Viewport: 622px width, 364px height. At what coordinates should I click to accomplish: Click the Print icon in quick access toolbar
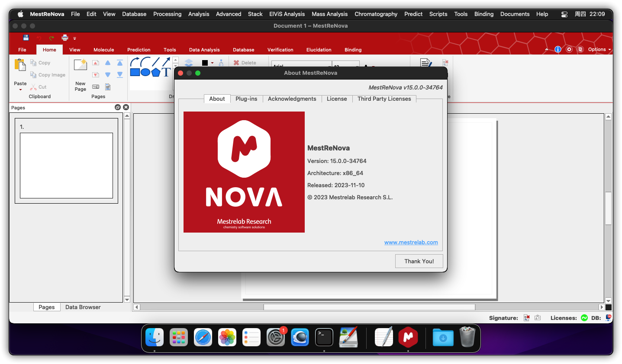click(64, 38)
